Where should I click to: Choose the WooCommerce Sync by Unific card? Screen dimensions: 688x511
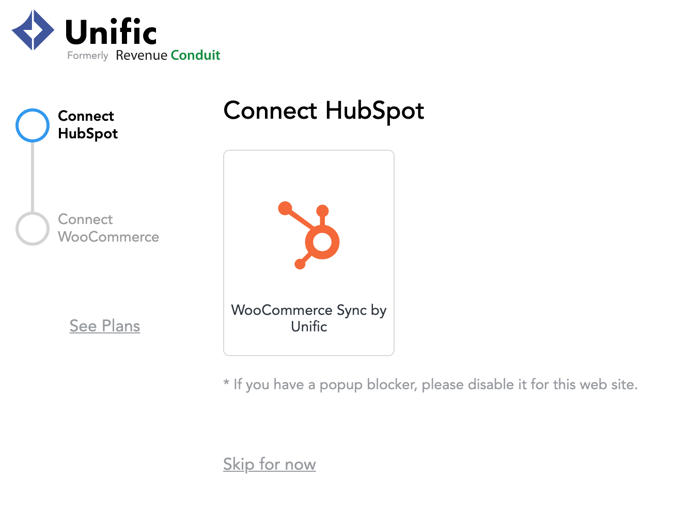pyautogui.click(x=309, y=253)
